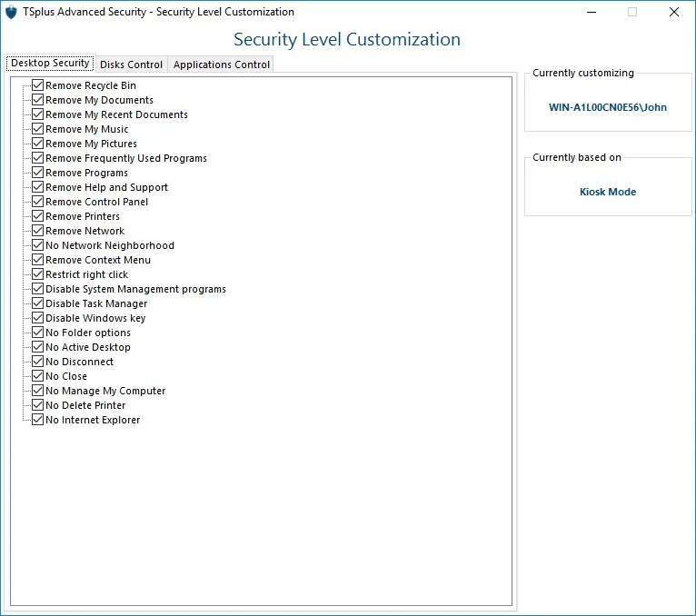Toggle Remove Control Panel checkbox

(x=38, y=202)
